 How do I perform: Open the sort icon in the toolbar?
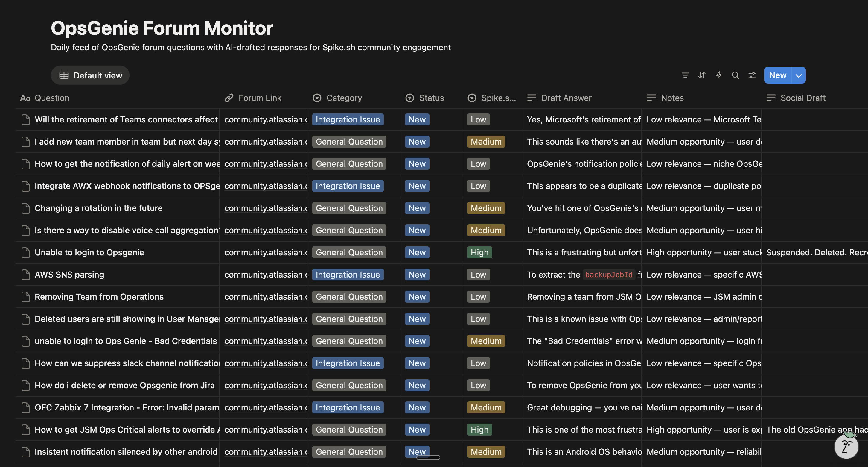(x=702, y=75)
